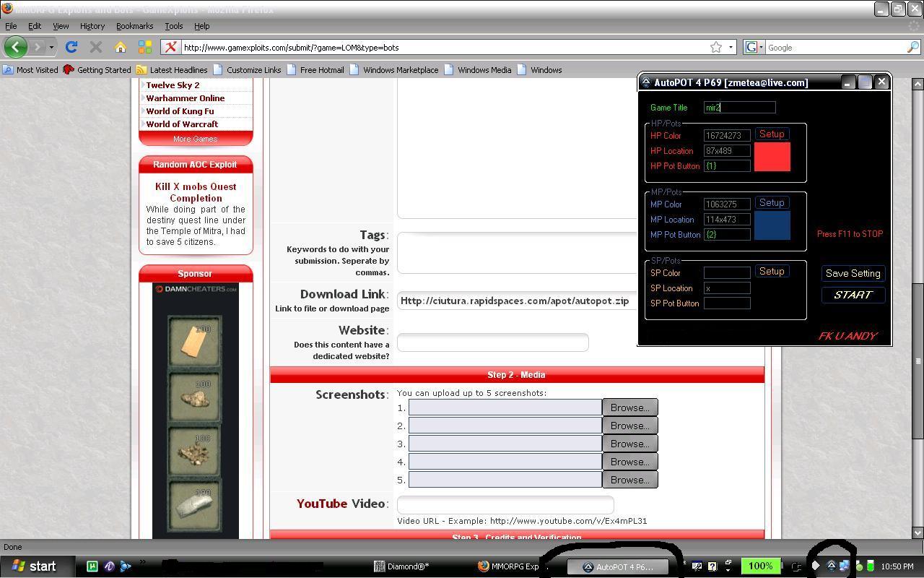Click the red HP color swatch
Image resolution: width=924 pixels, height=578 pixels.
[x=772, y=157]
